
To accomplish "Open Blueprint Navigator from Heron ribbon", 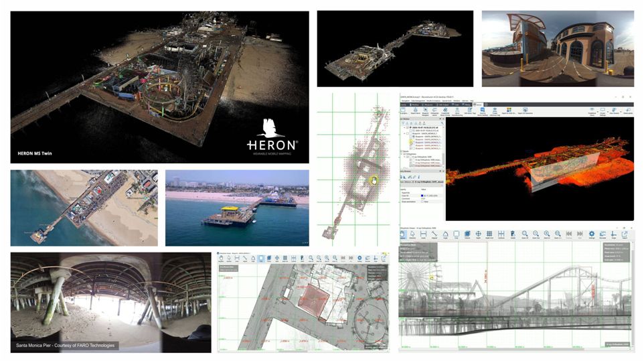I will 425,111.
